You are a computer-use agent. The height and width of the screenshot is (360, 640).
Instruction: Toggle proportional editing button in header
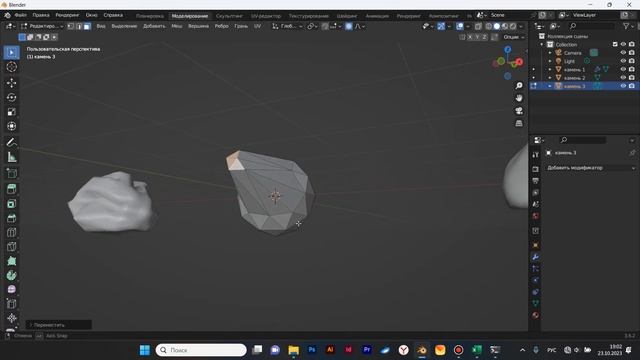(349, 26)
